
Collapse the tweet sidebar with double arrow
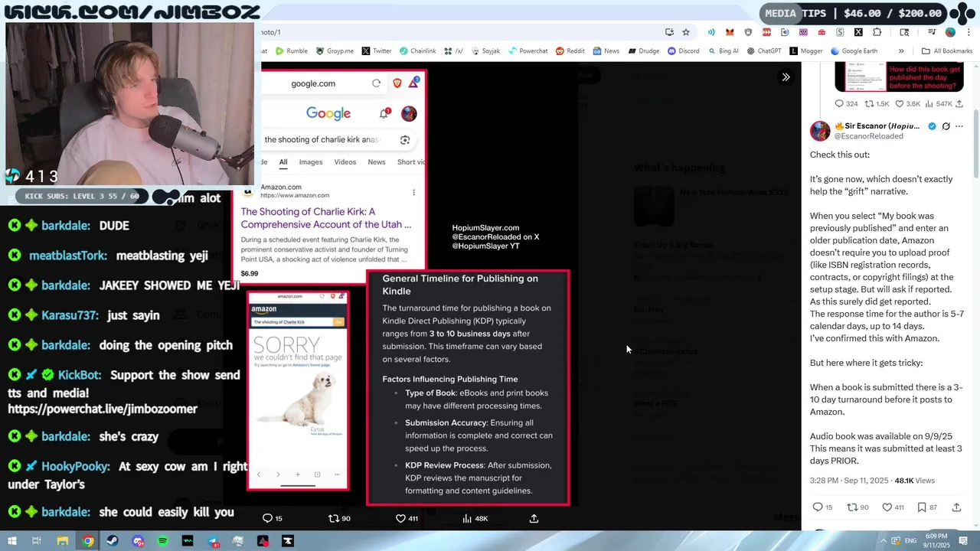pos(786,77)
